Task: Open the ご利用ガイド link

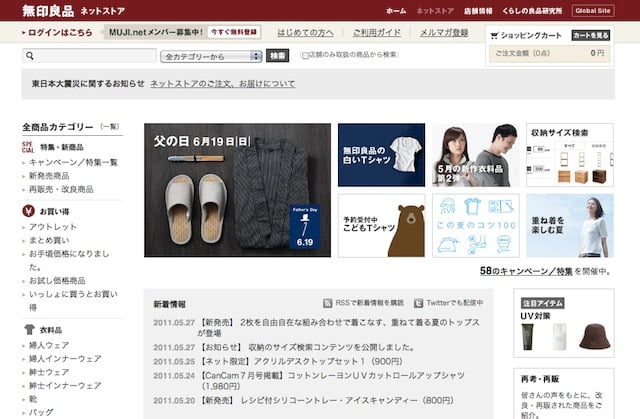Action: (377, 33)
